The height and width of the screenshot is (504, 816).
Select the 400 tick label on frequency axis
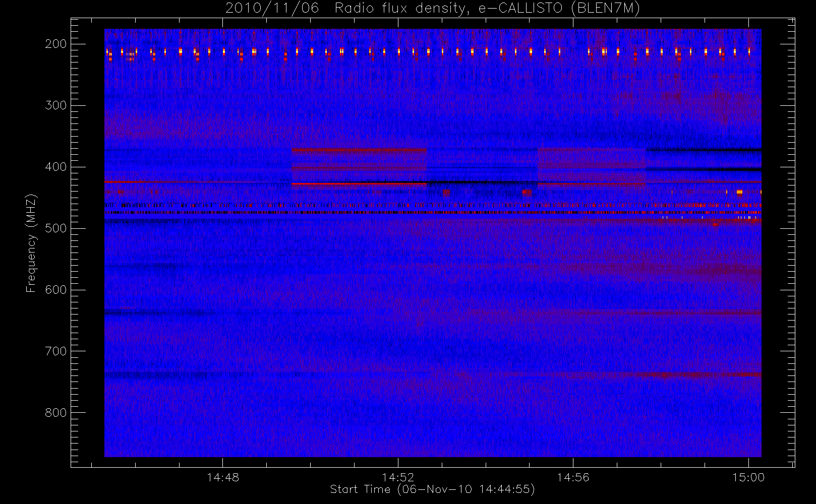click(x=55, y=167)
